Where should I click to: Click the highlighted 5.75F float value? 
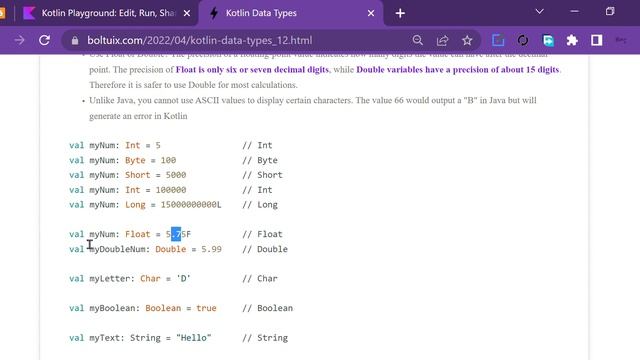coord(178,234)
